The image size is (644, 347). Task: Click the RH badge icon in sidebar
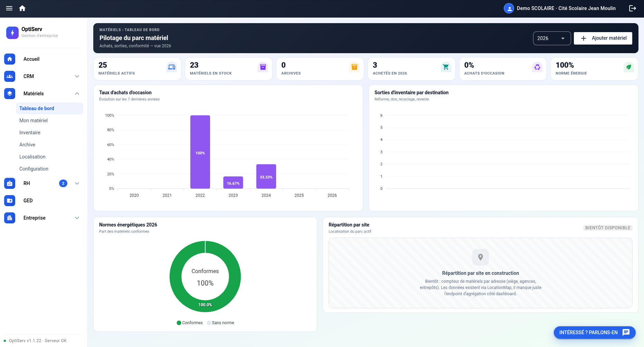pyautogui.click(x=10, y=183)
